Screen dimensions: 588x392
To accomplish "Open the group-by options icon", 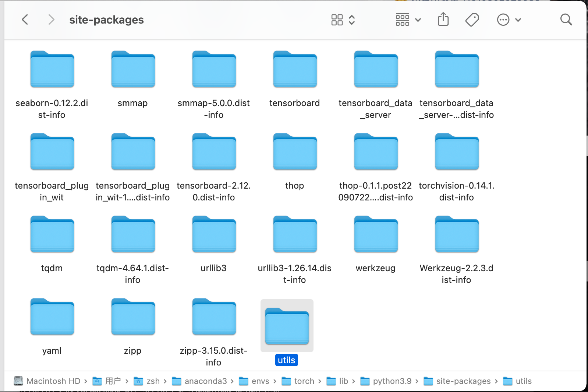I will pyautogui.click(x=402, y=20).
